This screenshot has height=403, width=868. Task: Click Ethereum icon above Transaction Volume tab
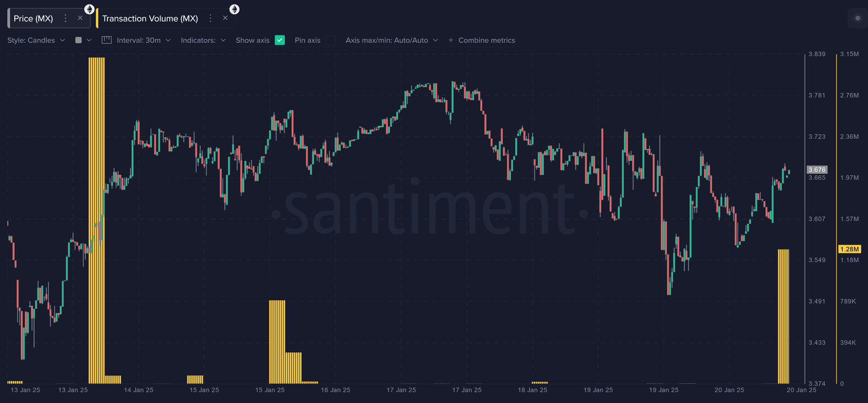234,9
